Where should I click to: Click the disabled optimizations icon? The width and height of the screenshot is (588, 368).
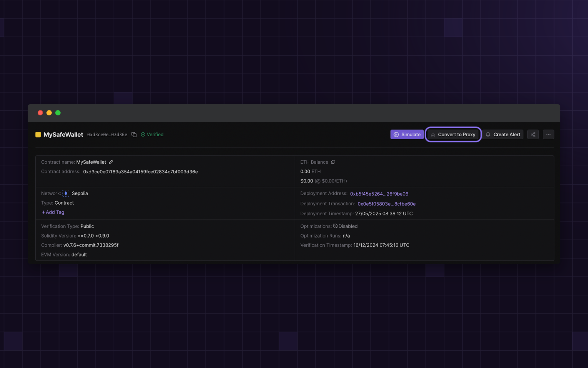(335, 226)
